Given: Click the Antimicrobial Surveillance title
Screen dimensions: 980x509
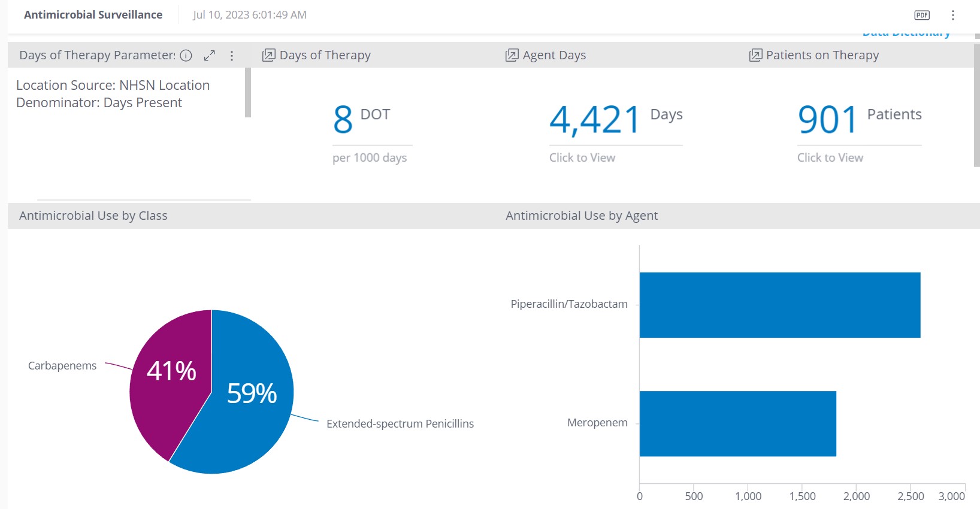Looking at the screenshot, I should (93, 15).
